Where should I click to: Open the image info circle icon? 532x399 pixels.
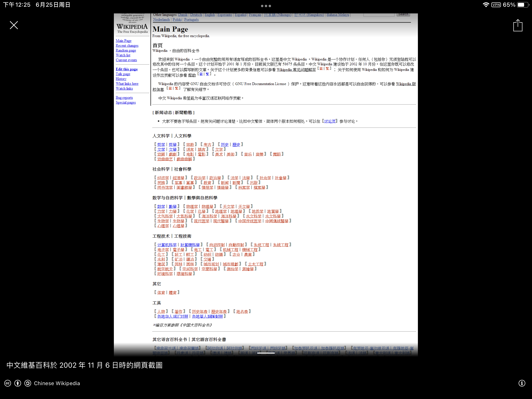coord(522,383)
